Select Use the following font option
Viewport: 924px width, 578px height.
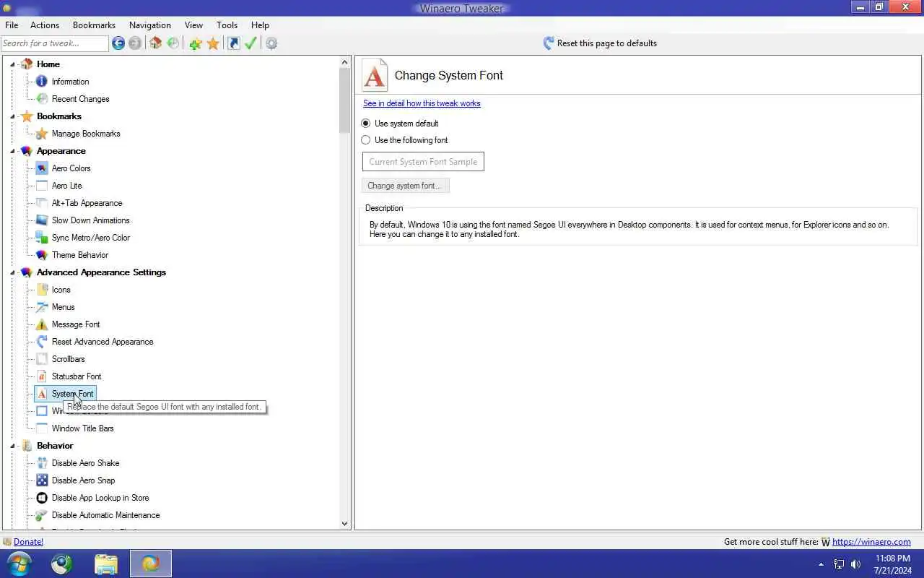click(366, 140)
